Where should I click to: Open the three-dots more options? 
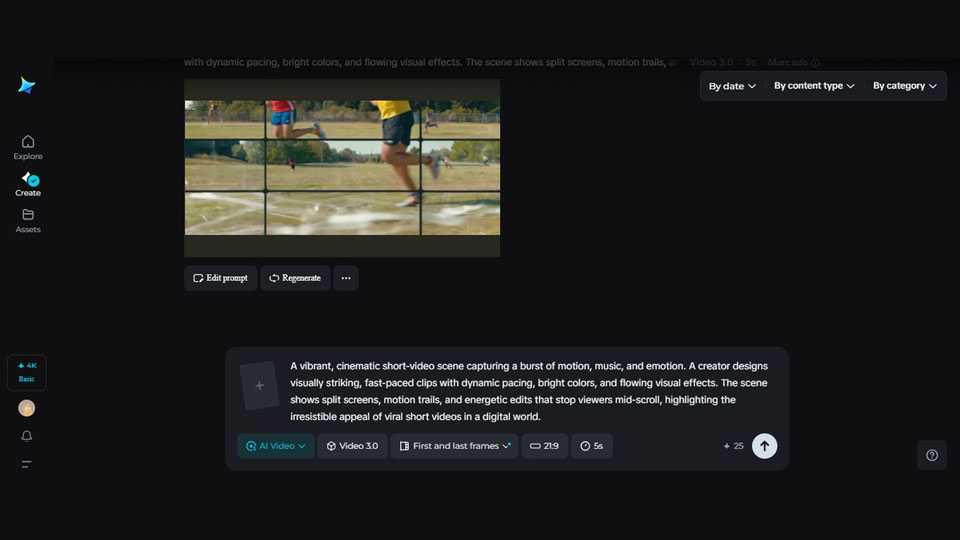click(346, 278)
